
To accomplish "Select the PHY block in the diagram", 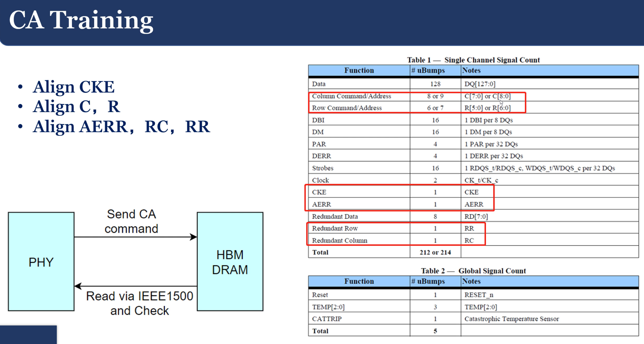I will (41, 262).
